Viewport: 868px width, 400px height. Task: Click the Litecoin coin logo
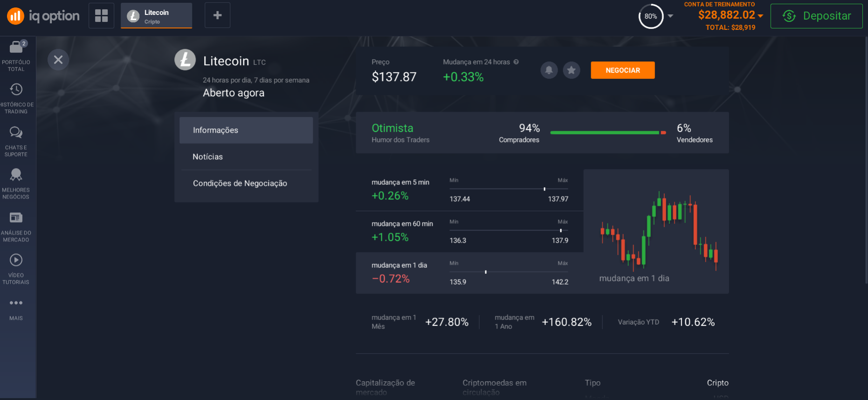[x=185, y=60]
